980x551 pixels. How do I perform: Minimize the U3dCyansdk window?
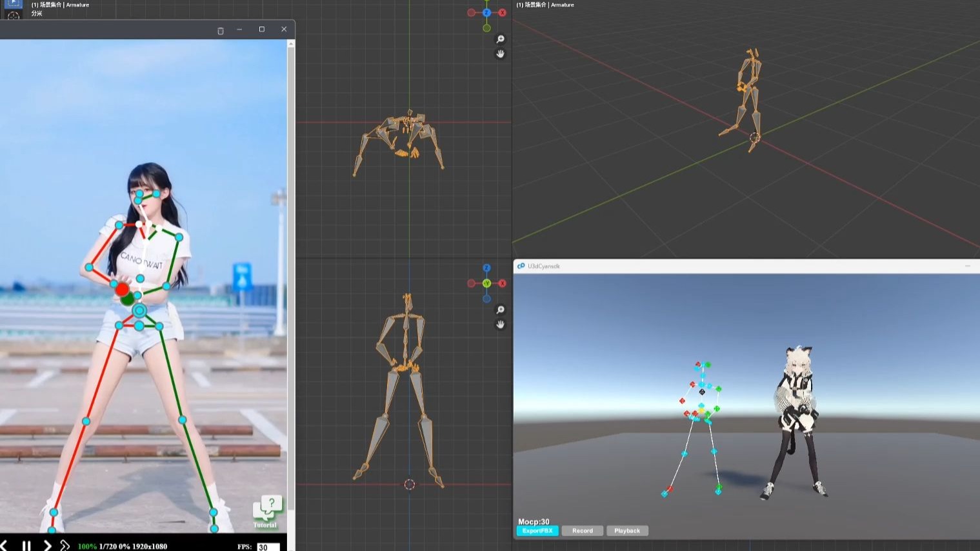(968, 266)
